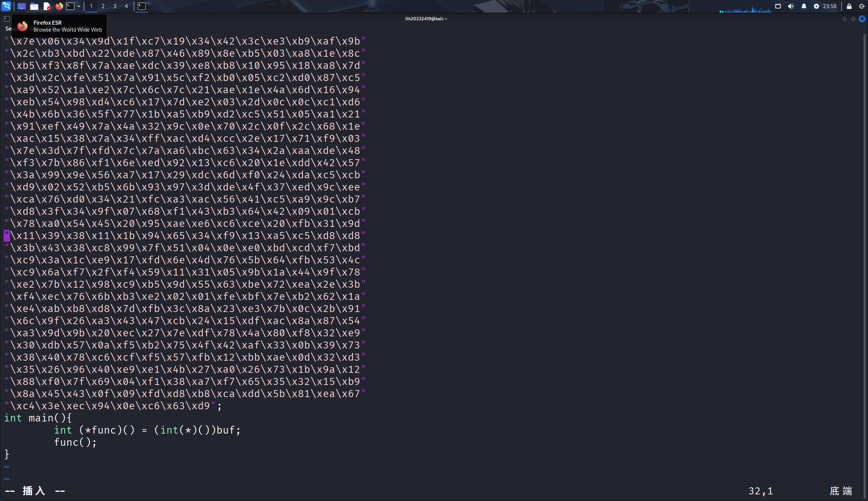Click the show desktop panel icon
868x501 pixels.
[22, 6]
